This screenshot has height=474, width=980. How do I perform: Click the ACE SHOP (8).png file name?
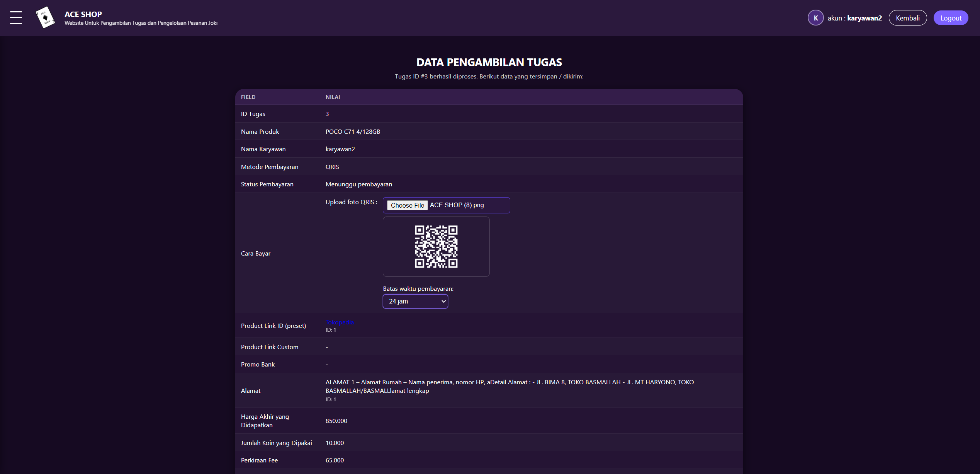click(457, 205)
